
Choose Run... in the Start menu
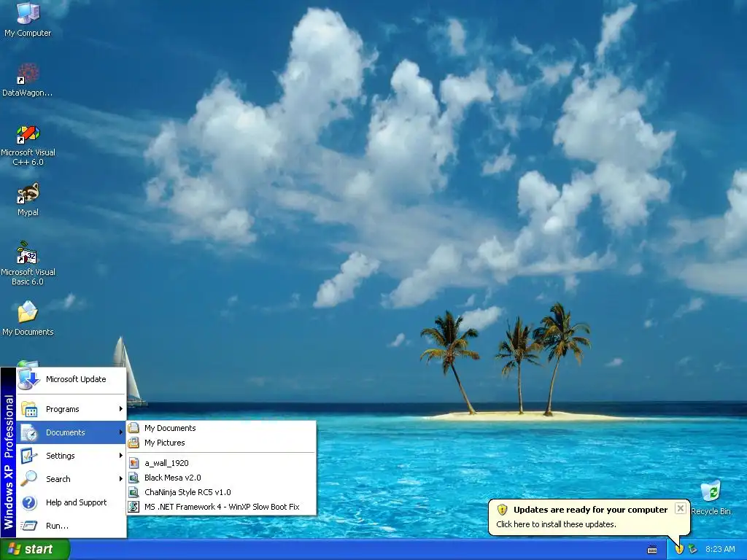pyautogui.click(x=71, y=526)
